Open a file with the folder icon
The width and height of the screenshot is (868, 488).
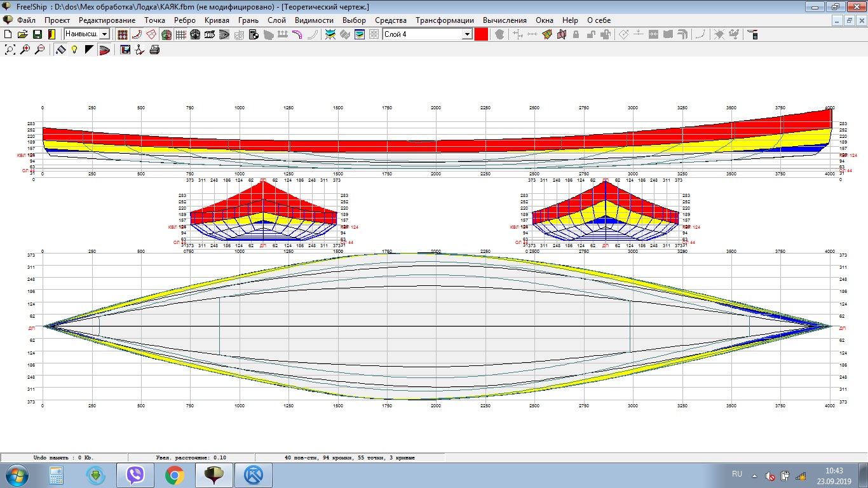pyautogui.click(x=23, y=34)
